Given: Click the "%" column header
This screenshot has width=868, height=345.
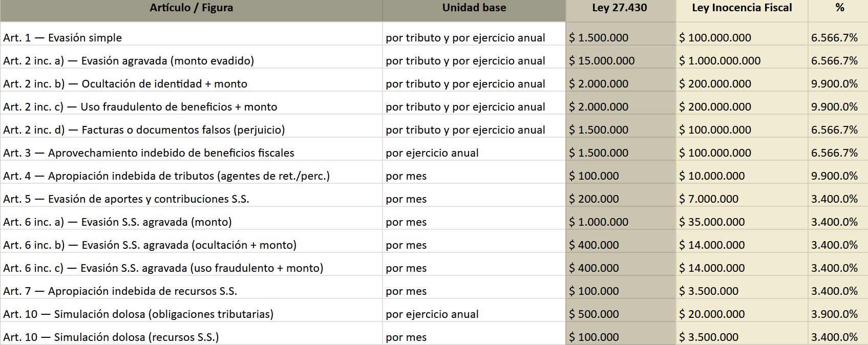Looking at the screenshot, I should pos(839,8).
